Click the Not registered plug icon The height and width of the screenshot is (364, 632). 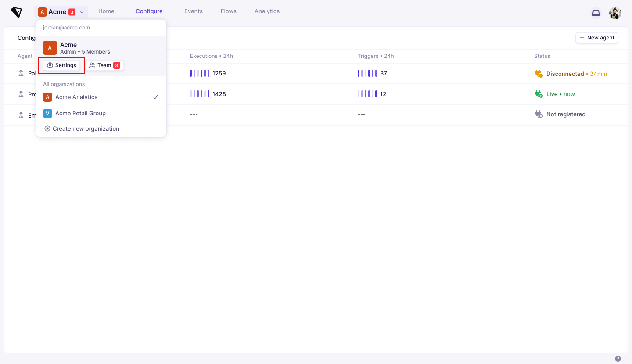coord(539,114)
